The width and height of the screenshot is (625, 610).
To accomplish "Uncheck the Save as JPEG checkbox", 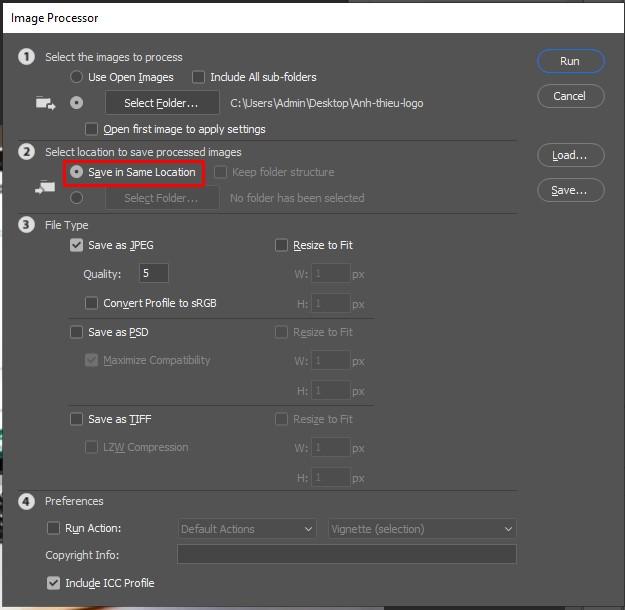I will point(77,245).
